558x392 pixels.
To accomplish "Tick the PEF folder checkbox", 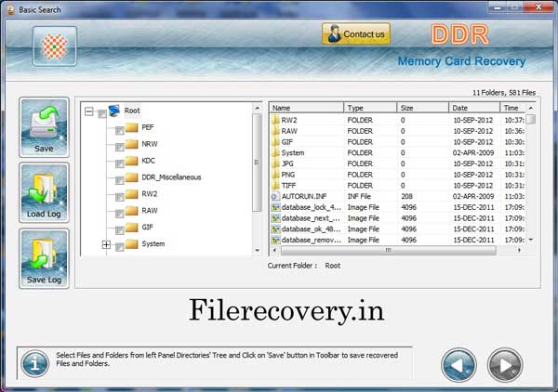I will coord(120,130).
